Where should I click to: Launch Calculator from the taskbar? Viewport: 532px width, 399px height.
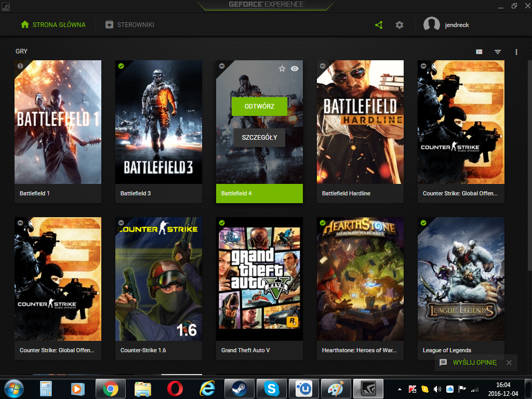pos(46,389)
